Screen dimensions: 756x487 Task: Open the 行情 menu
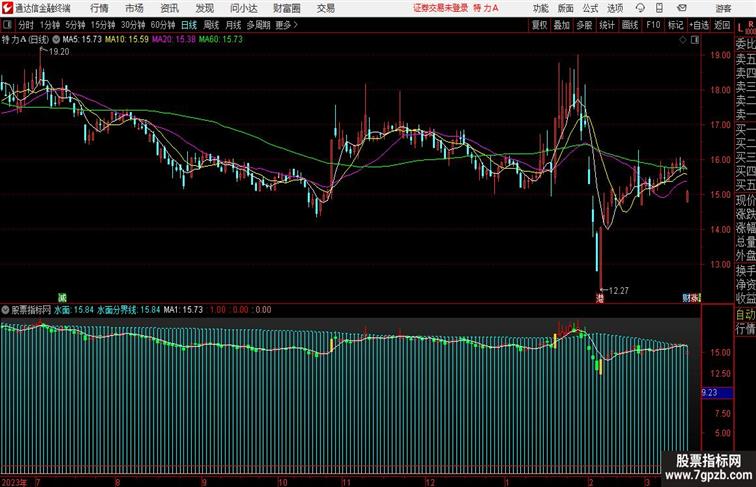coord(99,8)
